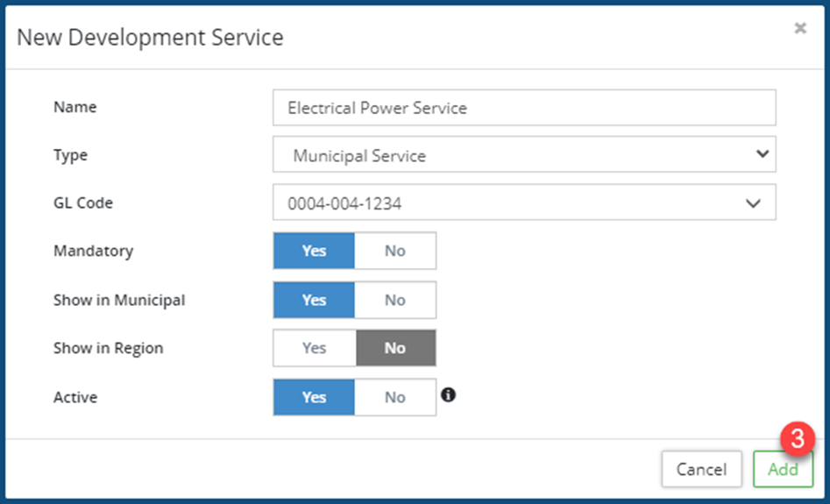
Task: Click the Mandatory field label
Action: [93, 251]
